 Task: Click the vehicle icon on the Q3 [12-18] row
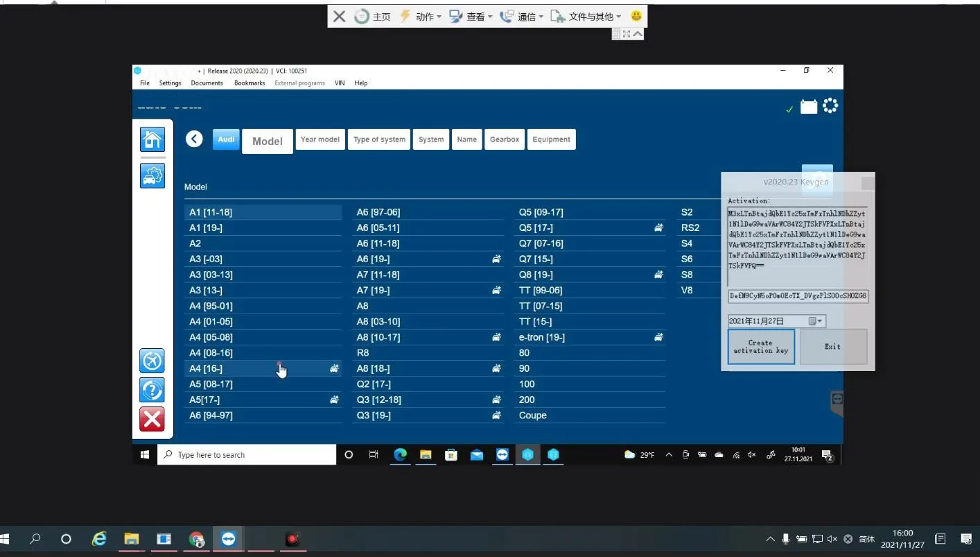496,400
